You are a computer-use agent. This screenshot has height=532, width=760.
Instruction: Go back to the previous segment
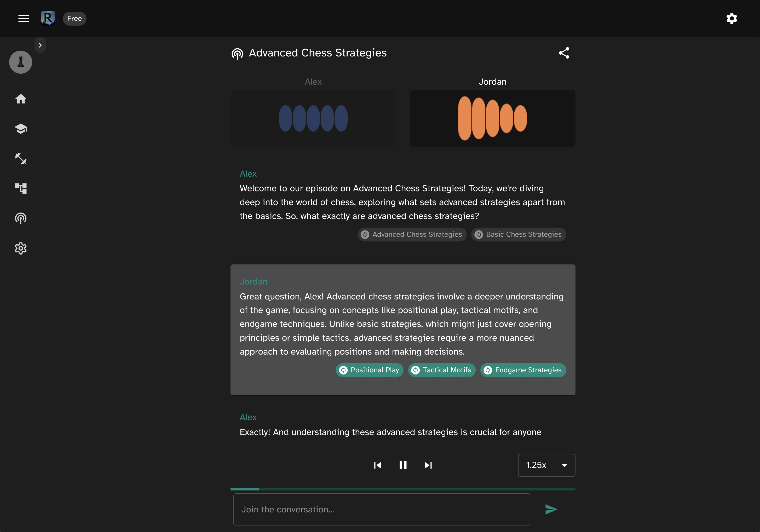378,465
